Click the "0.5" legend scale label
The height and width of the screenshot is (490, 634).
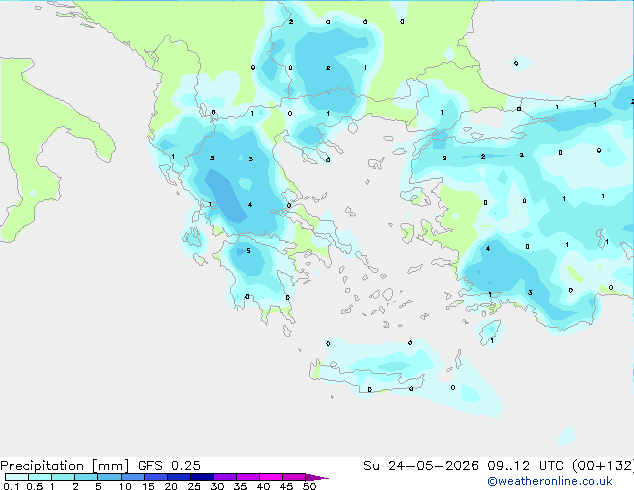pos(35,486)
